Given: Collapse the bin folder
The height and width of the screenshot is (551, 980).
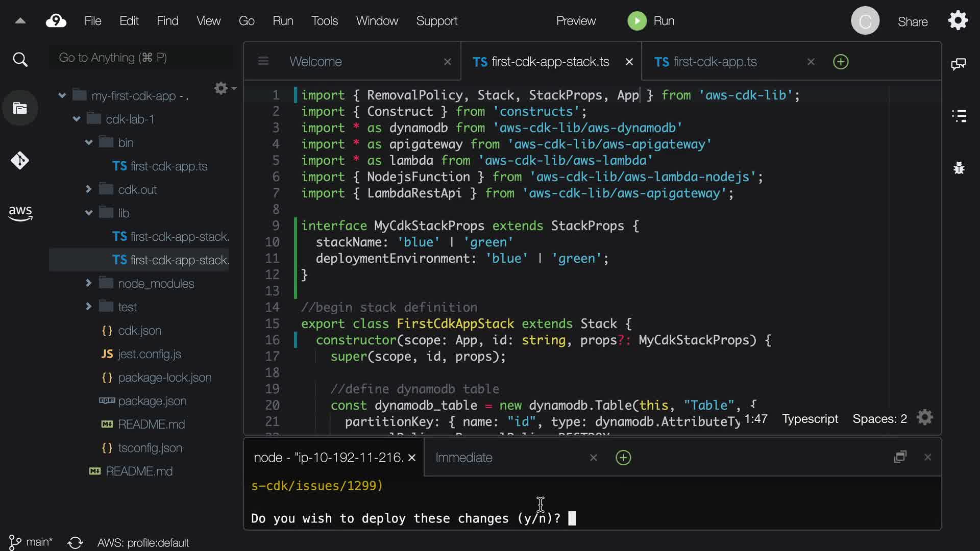Looking at the screenshot, I should 89,142.
